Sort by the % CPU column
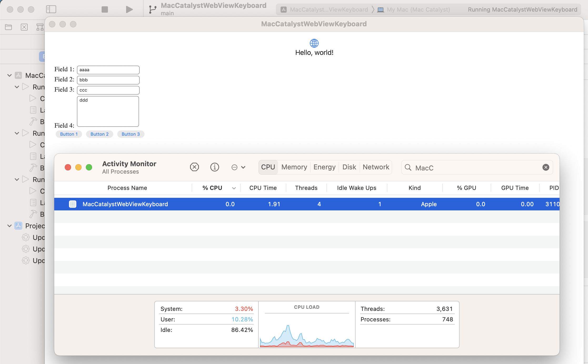The height and width of the screenshot is (364, 588). pos(212,188)
